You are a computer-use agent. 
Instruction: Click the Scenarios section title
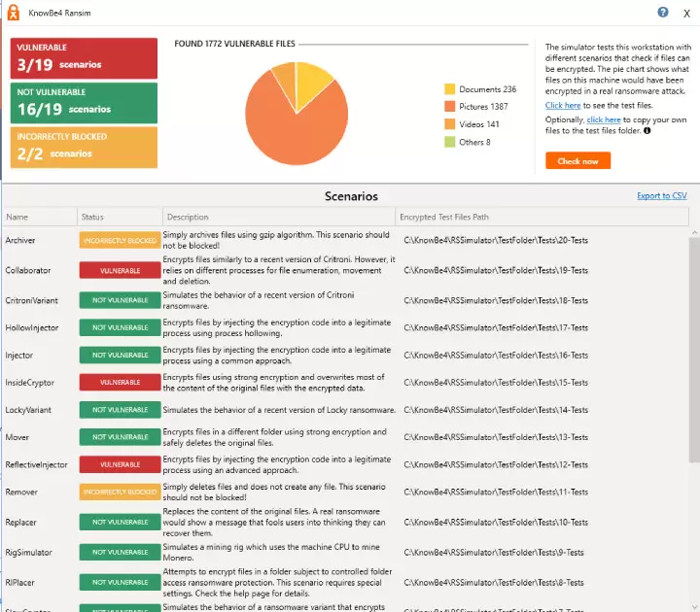pos(351,196)
